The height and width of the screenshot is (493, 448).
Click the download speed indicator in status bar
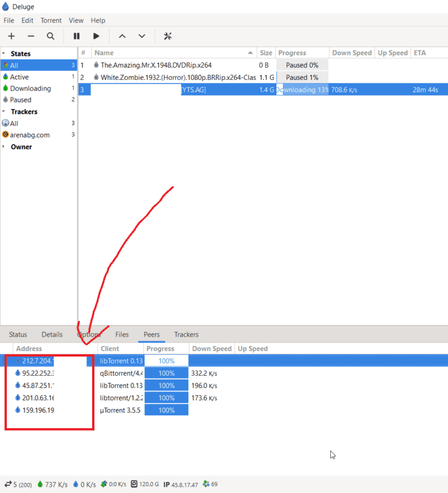[52, 484]
